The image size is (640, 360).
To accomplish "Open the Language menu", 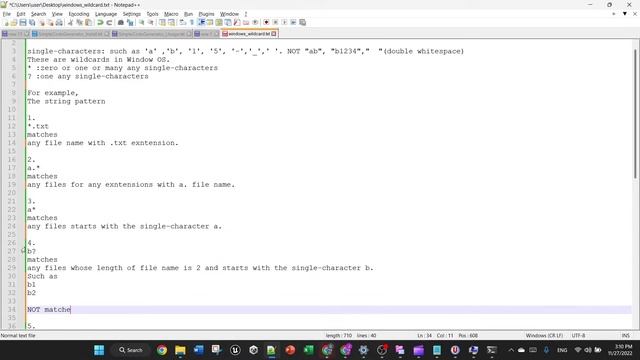I will tap(106, 14).
